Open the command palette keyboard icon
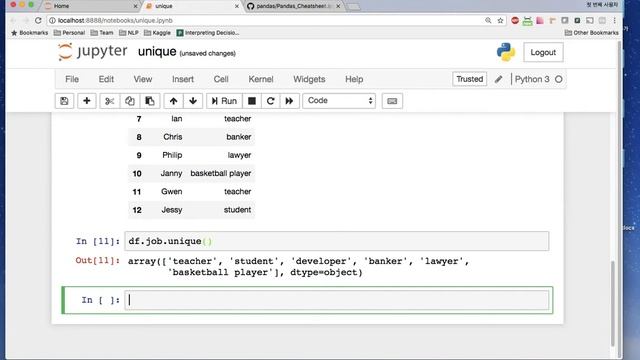The width and height of the screenshot is (640, 360). [392, 101]
